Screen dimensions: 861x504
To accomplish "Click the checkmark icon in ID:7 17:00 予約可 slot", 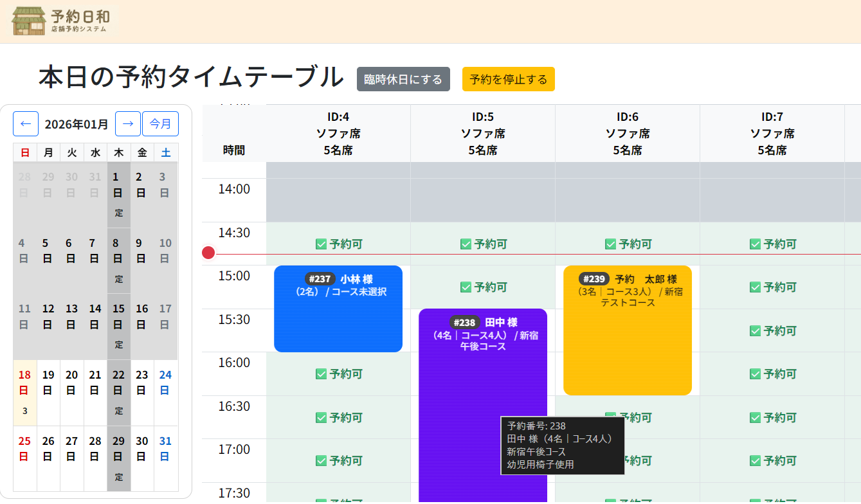I will tap(754, 460).
